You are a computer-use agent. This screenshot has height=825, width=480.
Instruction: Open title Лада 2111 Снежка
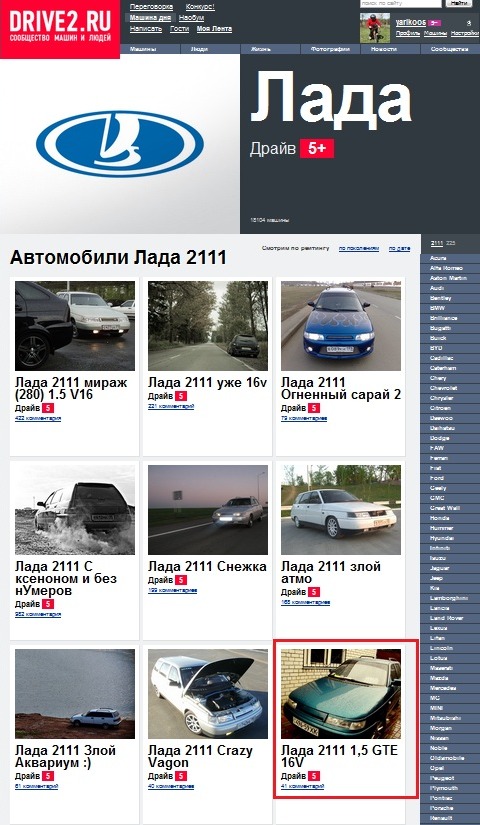[x=207, y=567]
